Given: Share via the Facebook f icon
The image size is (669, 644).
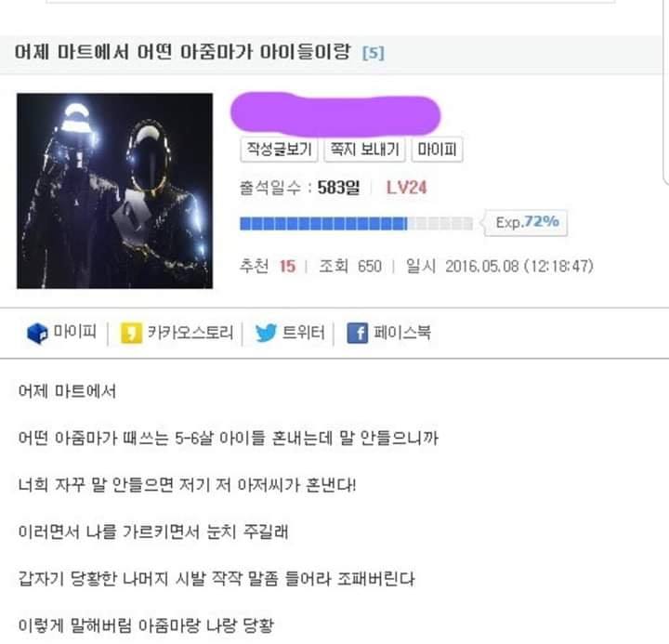Looking at the screenshot, I should [357, 333].
